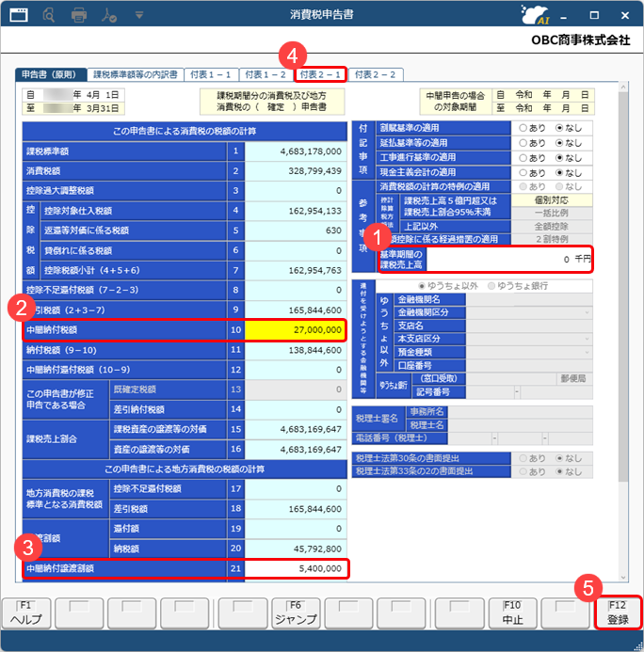
Task: Click the 事務所名 field
Action: point(520,412)
